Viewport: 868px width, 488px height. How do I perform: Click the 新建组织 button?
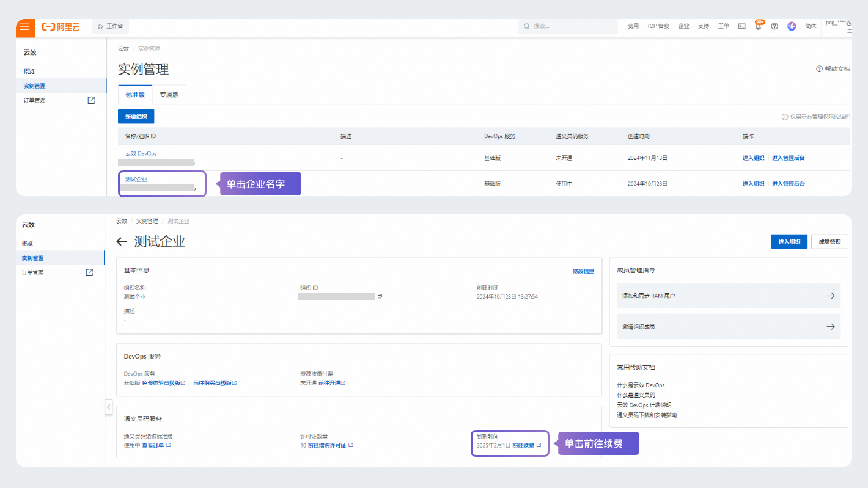(136, 116)
